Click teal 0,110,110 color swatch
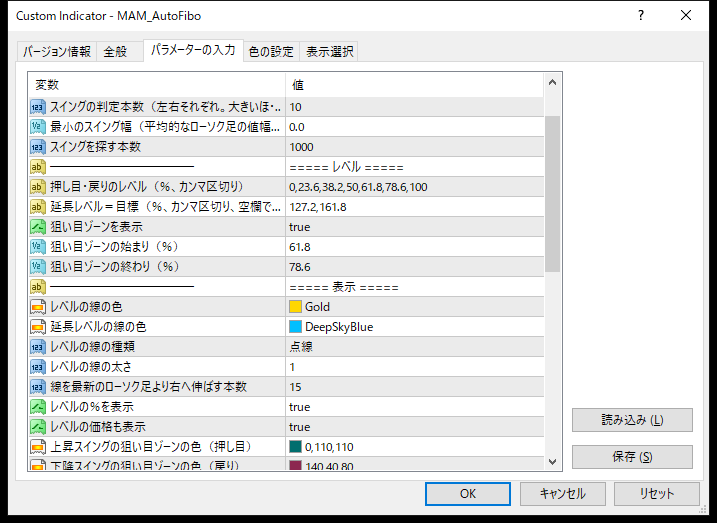Screen dimensions: 717x523 point(295,447)
